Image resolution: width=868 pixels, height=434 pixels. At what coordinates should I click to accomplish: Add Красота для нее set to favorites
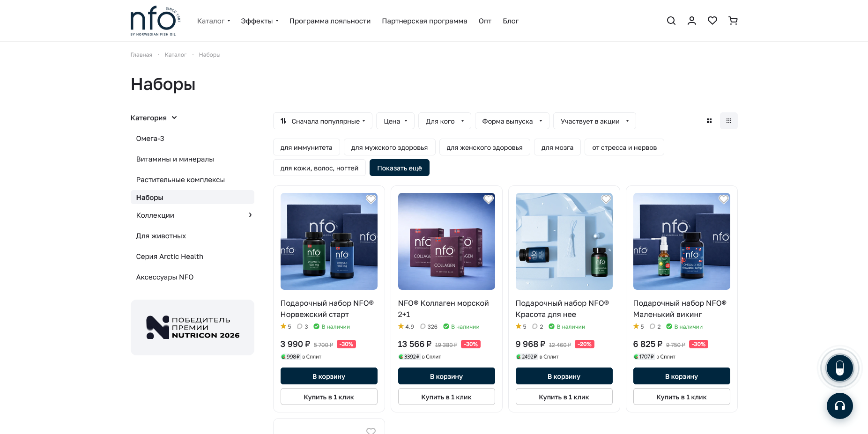coord(606,199)
